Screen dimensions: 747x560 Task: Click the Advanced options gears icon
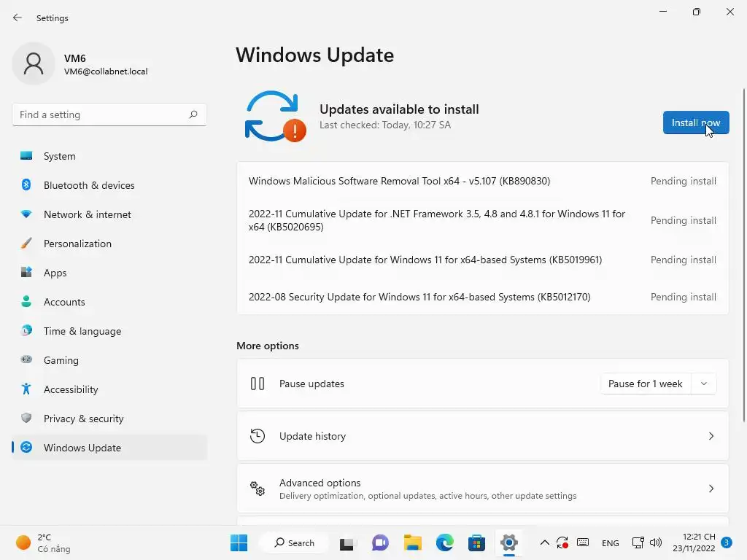258,488
